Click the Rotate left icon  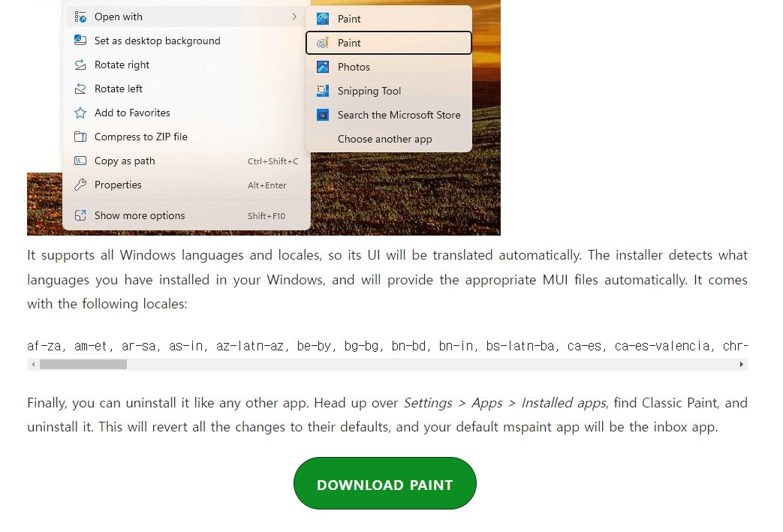[x=80, y=89]
